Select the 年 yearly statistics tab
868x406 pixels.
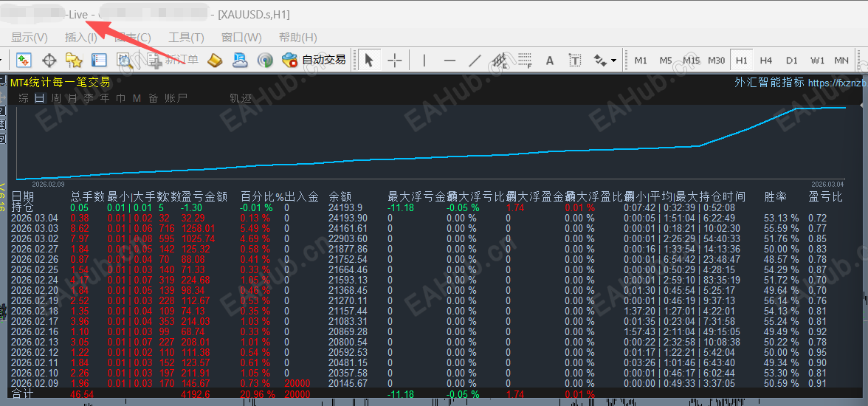point(105,99)
